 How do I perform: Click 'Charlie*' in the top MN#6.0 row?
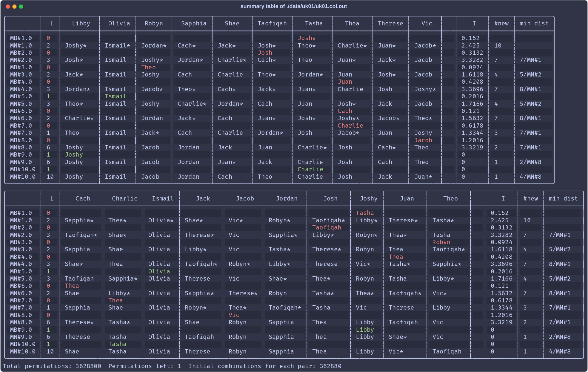[79, 118]
